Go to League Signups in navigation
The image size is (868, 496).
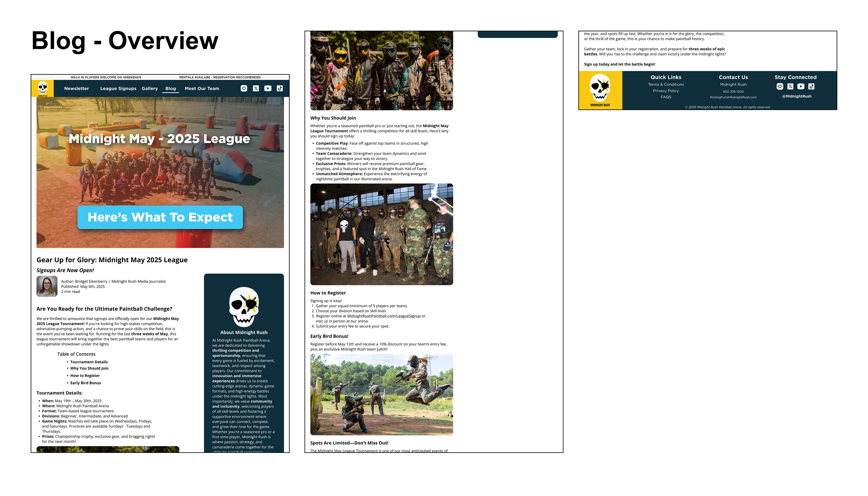pyautogui.click(x=118, y=89)
